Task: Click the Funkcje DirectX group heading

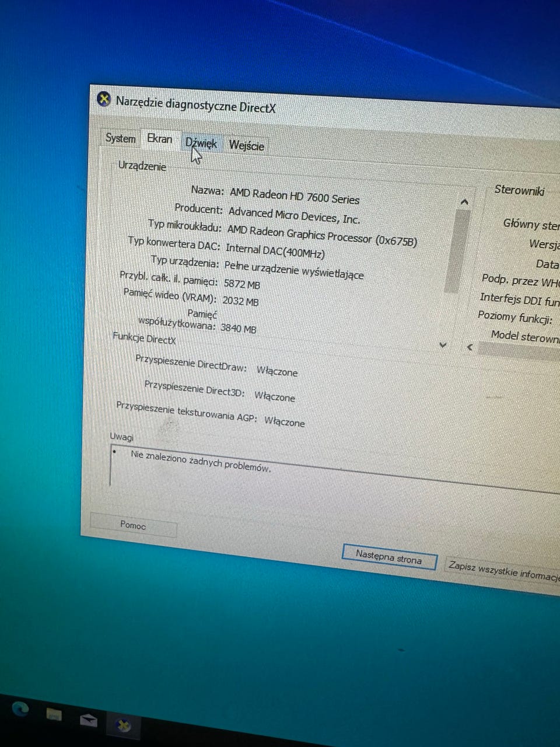Action: (x=144, y=338)
